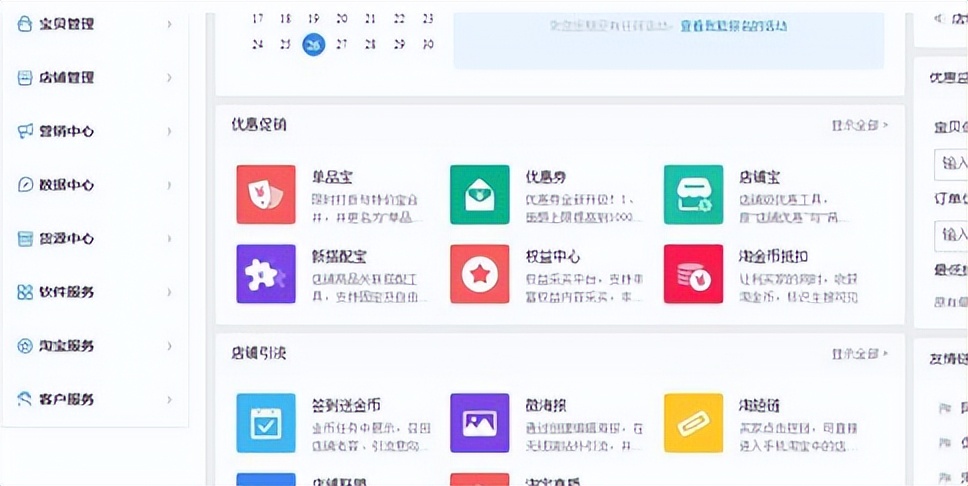This screenshot has width=968, height=486.
Task: Click the round icon beside 淘宝服务
Action: click(25, 346)
